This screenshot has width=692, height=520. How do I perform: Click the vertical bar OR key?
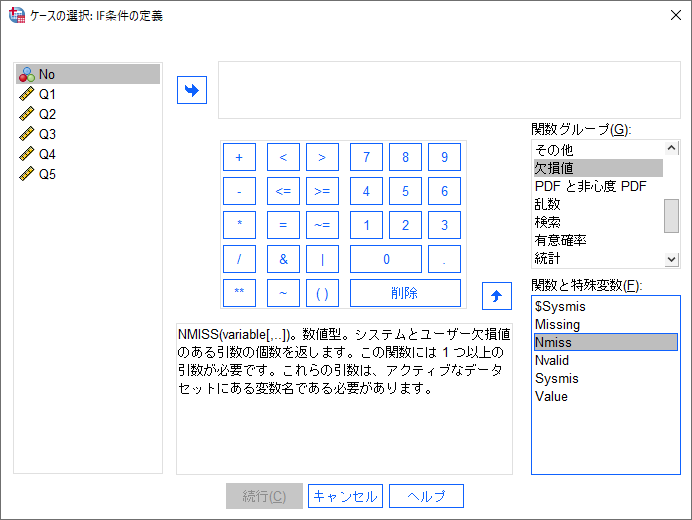pos(322,259)
